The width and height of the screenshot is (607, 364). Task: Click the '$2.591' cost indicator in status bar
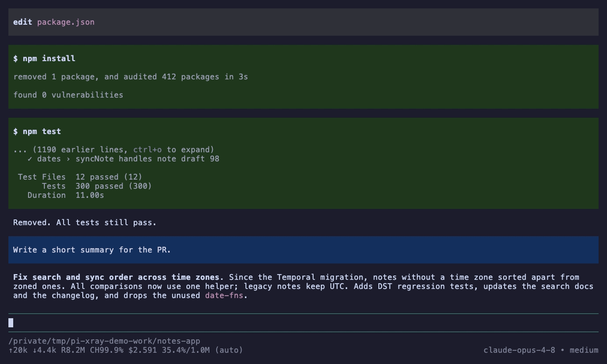tap(143, 350)
